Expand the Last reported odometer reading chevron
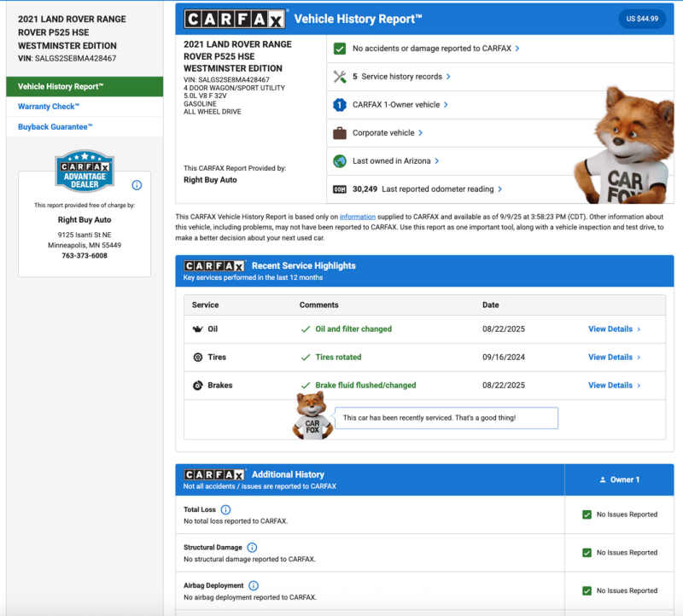Screen dimensions: 683x616 [x=500, y=189]
